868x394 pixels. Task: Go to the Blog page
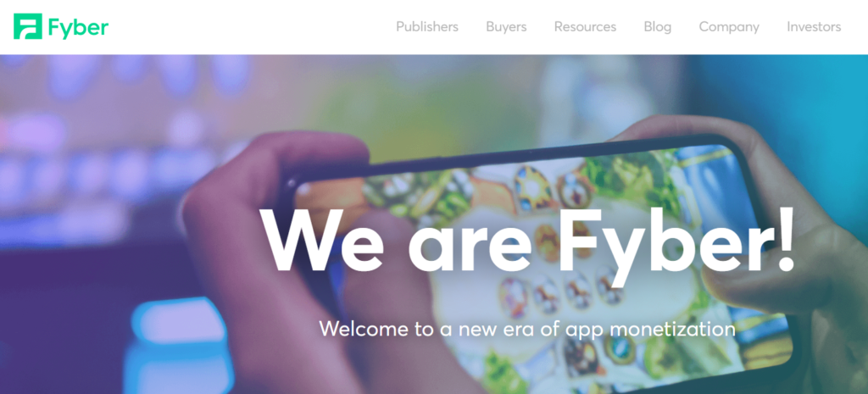pyautogui.click(x=658, y=26)
